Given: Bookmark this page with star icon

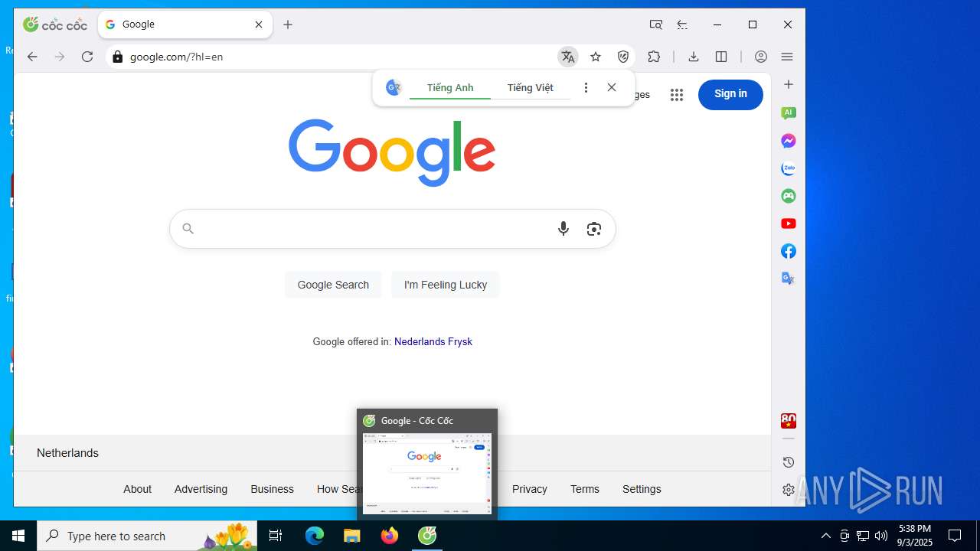Looking at the screenshot, I should (x=596, y=57).
